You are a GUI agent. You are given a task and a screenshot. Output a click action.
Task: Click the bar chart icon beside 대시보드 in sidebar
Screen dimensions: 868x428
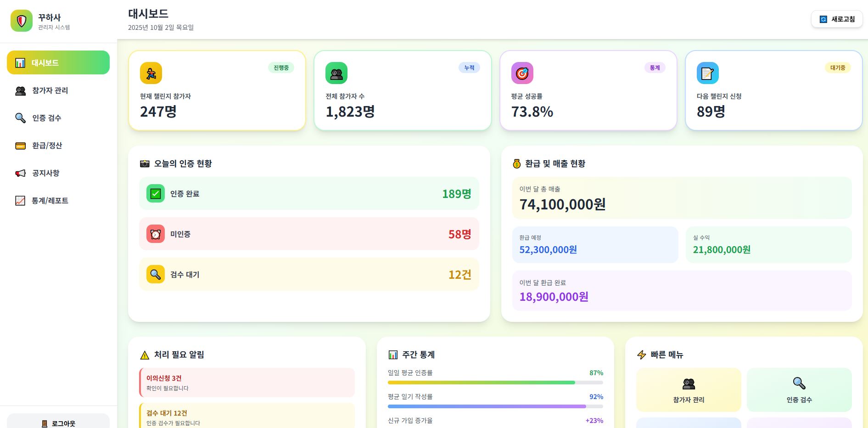20,63
